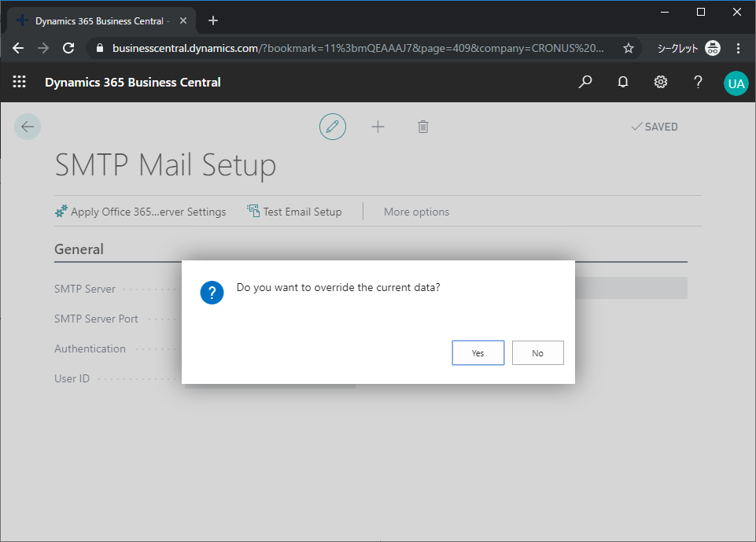The width and height of the screenshot is (756, 542).
Task: Select the SMTP Server field label
Action: coord(85,289)
